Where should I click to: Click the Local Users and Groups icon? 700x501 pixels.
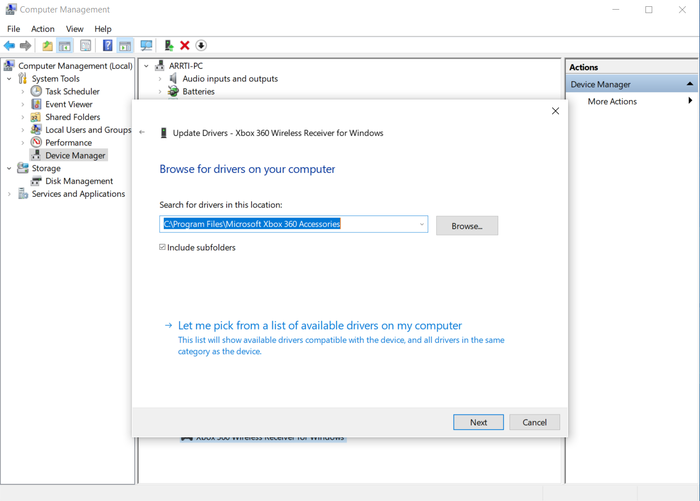tap(36, 129)
